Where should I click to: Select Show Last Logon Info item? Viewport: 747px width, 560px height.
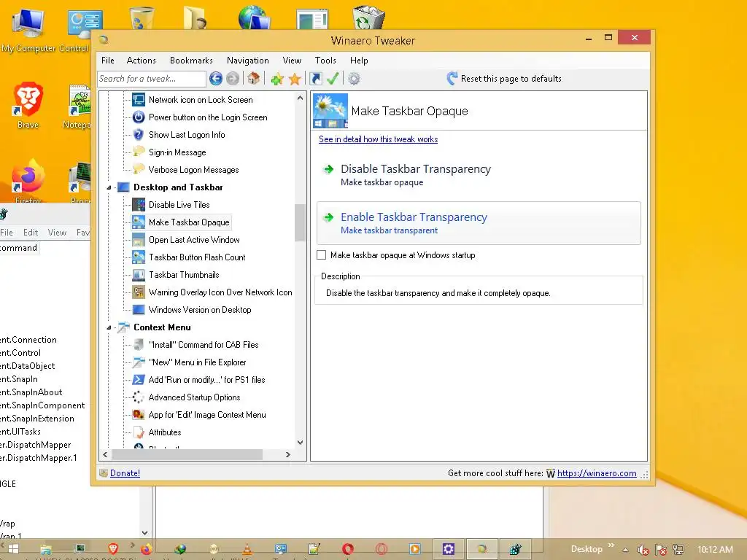[187, 135]
